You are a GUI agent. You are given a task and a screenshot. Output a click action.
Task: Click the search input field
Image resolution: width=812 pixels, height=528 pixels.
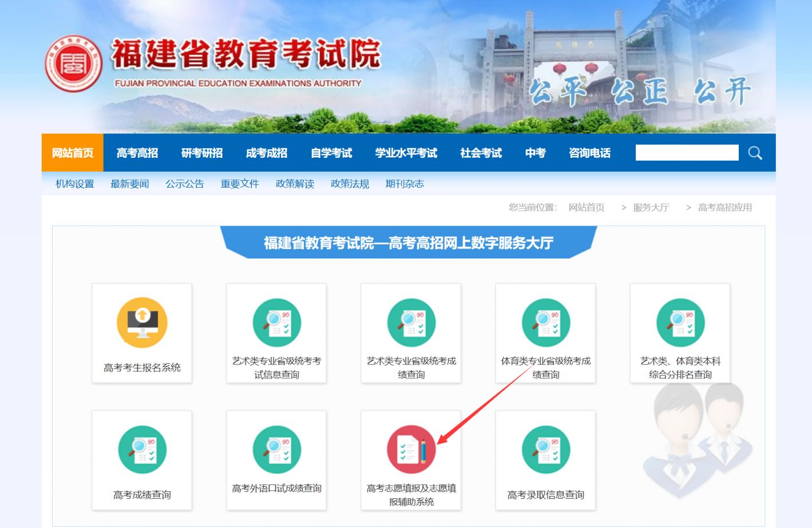tap(687, 153)
